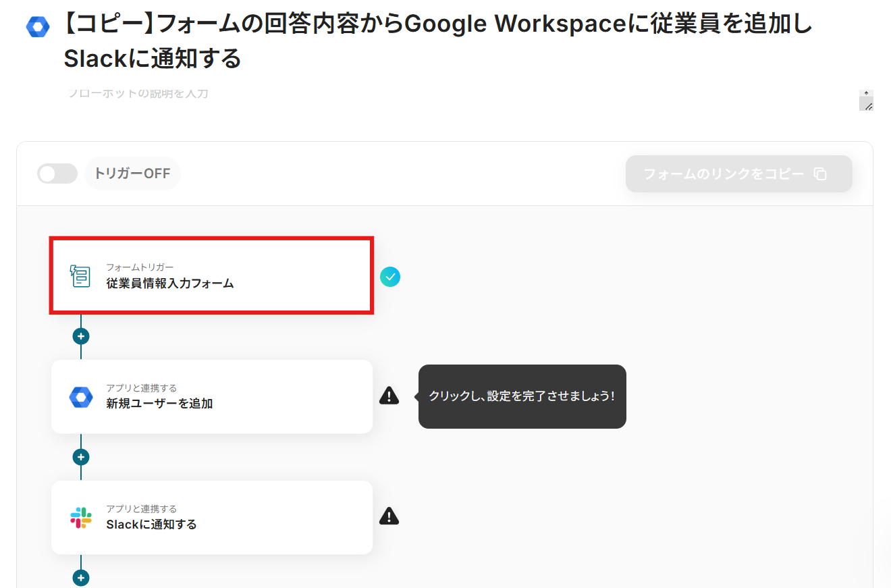Viewport: 891px width, 588px height.
Task: Click the クリックし、設定を完了させましょう! tooltip
Action: click(522, 396)
